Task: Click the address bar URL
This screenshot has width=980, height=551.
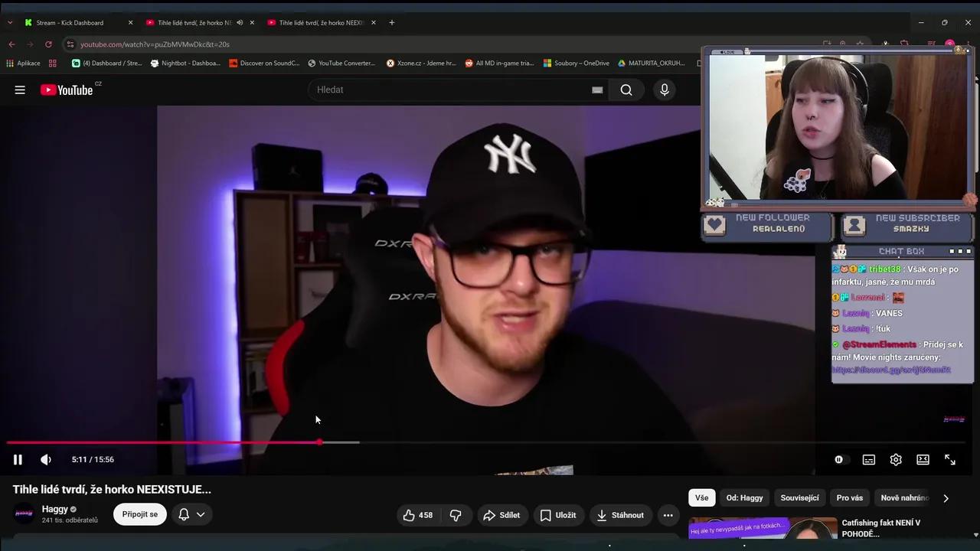Action: coord(155,44)
